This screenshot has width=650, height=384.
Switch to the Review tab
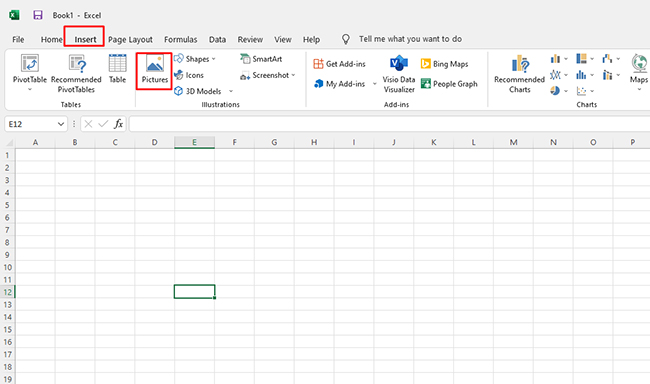250,39
